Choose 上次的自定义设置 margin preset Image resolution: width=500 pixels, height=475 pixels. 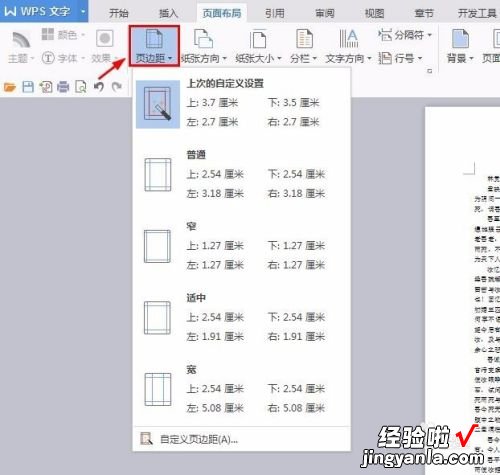[241, 103]
